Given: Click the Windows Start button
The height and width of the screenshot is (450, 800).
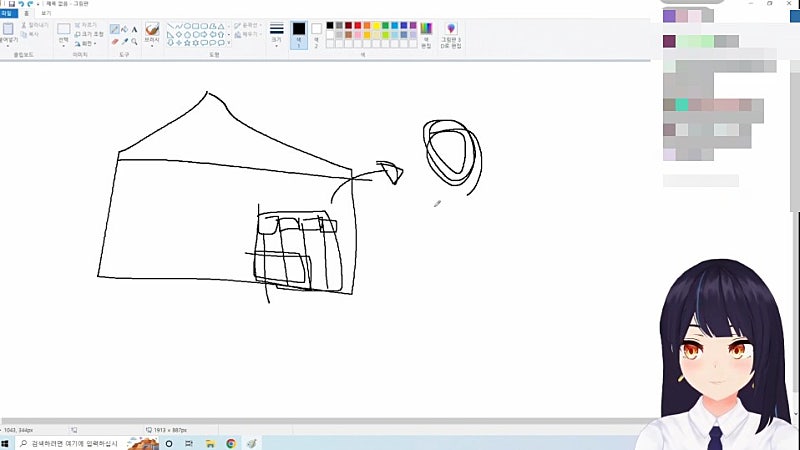Looking at the screenshot, I should 5,443.
